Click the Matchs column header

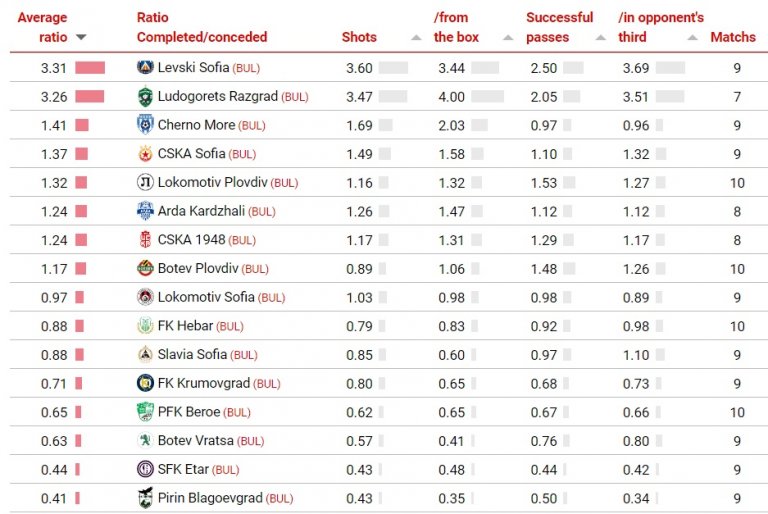tap(733, 37)
